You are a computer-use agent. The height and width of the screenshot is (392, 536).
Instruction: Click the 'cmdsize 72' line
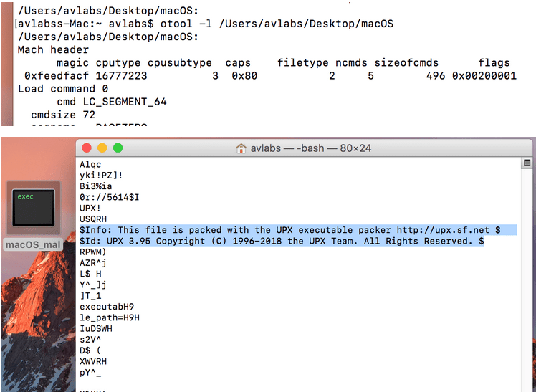[63, 115]
